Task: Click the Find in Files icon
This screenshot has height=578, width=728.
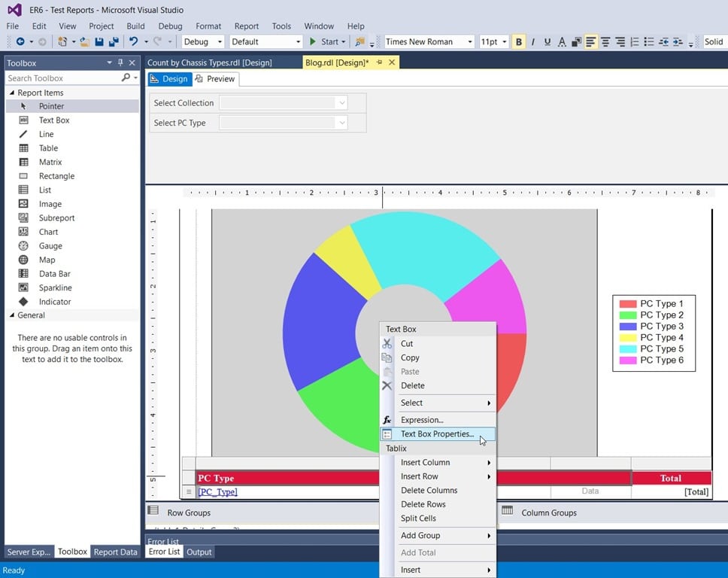Action: tap(359, 42)
